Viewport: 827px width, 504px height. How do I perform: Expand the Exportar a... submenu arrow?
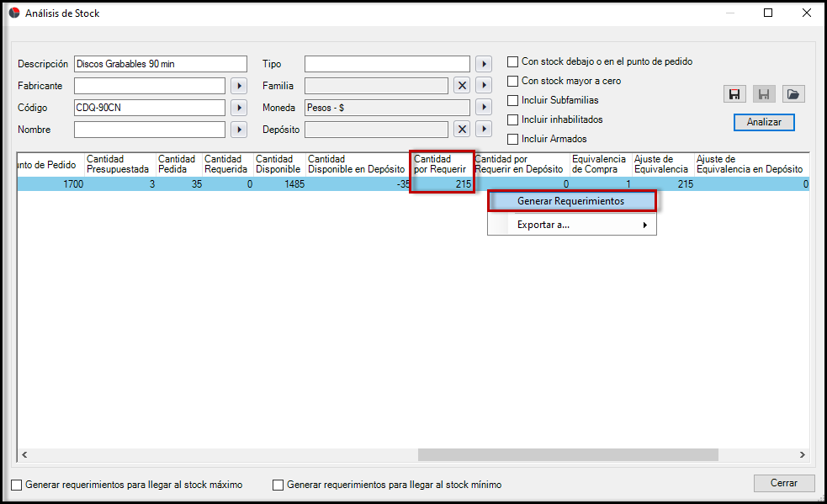click(x=644, y=225)
